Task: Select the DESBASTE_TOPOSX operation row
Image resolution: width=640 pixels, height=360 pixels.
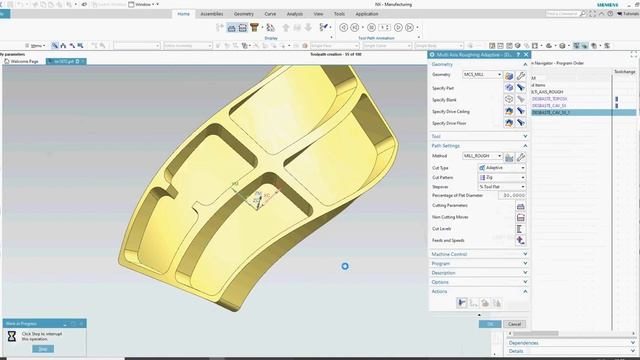Action: (549, 99)
